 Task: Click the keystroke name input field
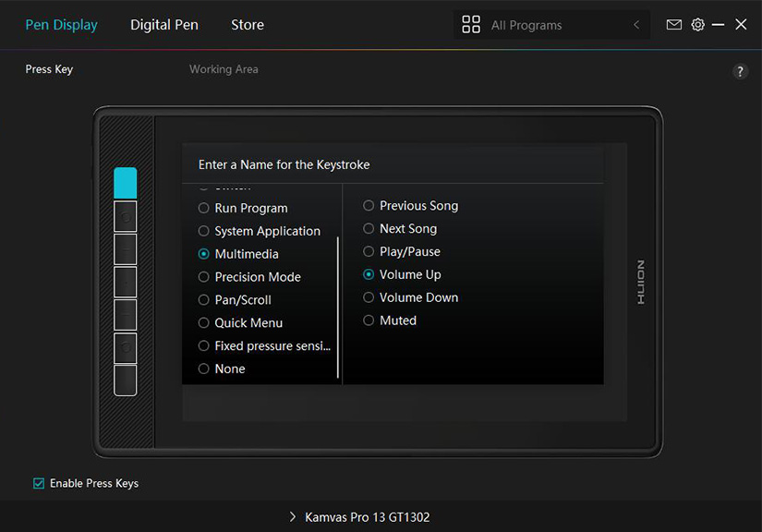[393, 164]
